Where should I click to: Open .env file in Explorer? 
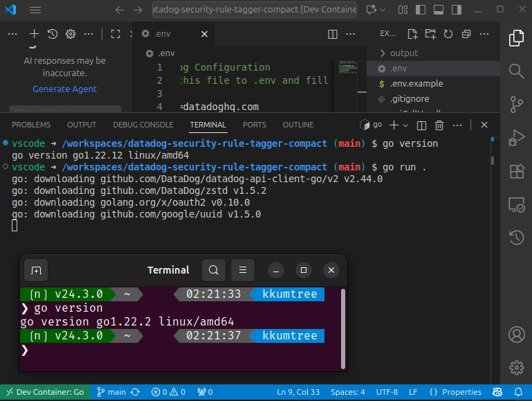tap(433, 69)
